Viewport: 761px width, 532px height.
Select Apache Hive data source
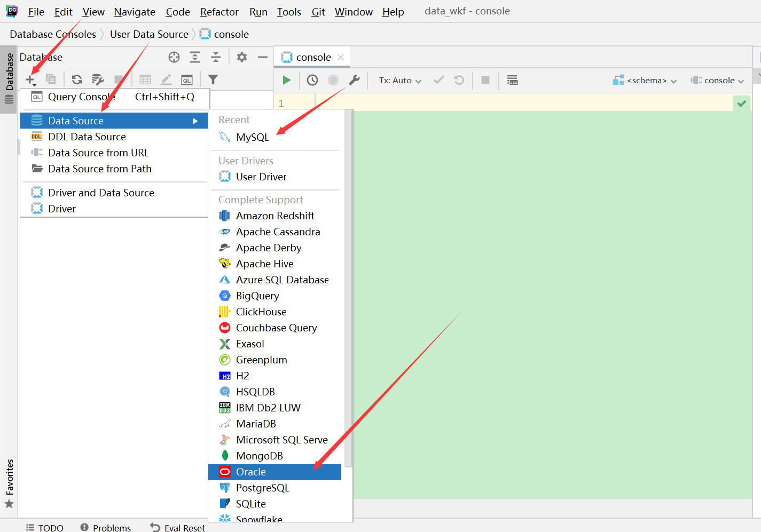click(274, 264)
